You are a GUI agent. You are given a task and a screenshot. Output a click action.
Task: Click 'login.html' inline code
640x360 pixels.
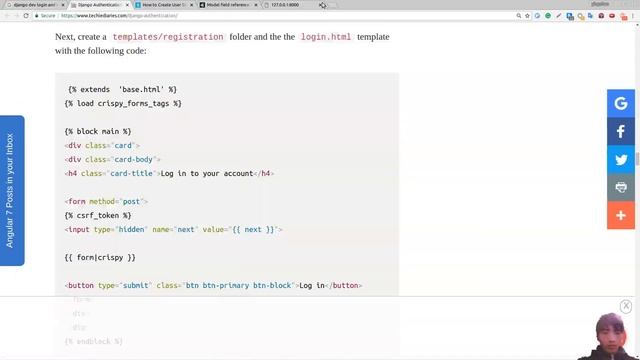pyautogui.click(x=326, y=37)
